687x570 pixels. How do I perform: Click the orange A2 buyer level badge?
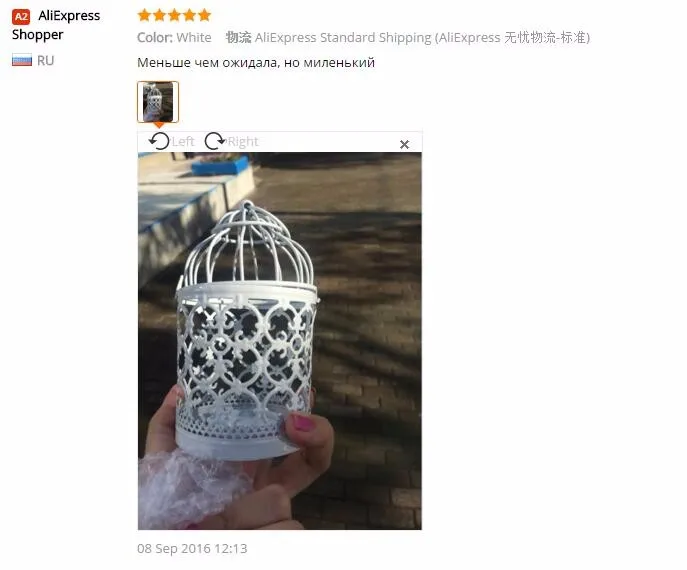click(21, 17)
